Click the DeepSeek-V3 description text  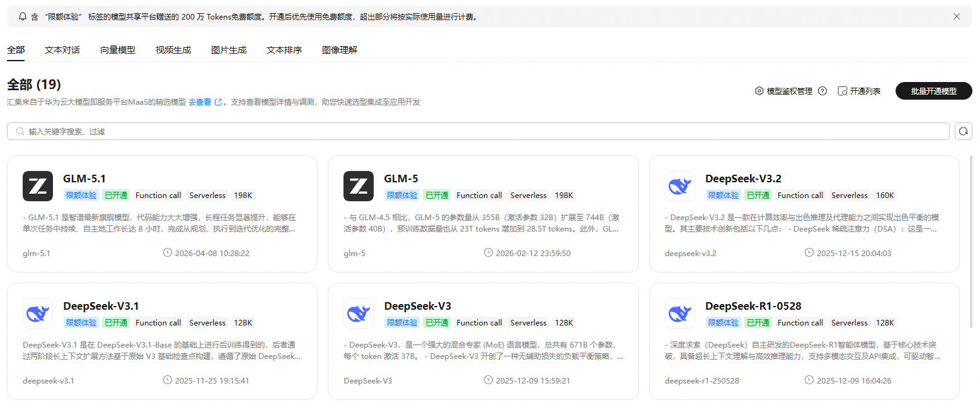pos(483,350)
